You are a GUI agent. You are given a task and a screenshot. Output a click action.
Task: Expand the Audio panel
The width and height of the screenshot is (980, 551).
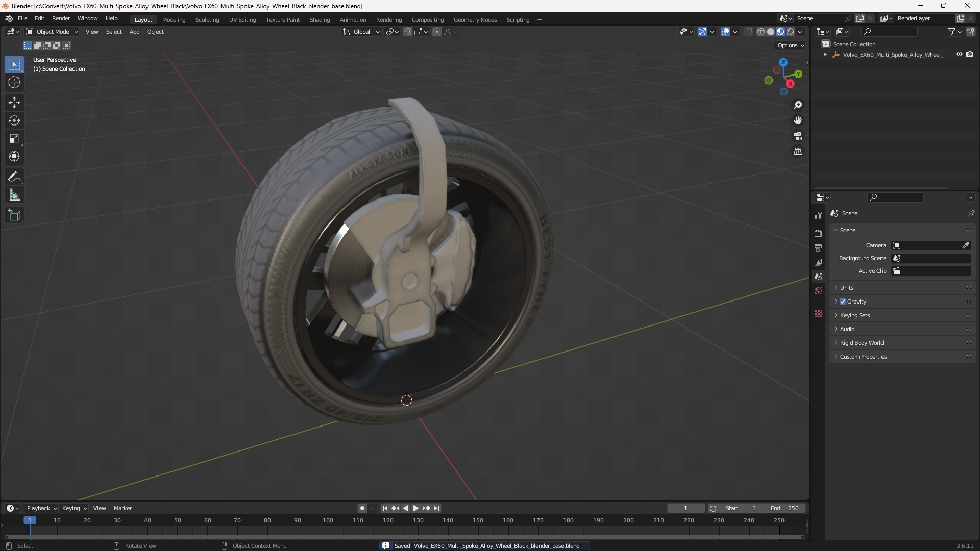pos(902,329)
